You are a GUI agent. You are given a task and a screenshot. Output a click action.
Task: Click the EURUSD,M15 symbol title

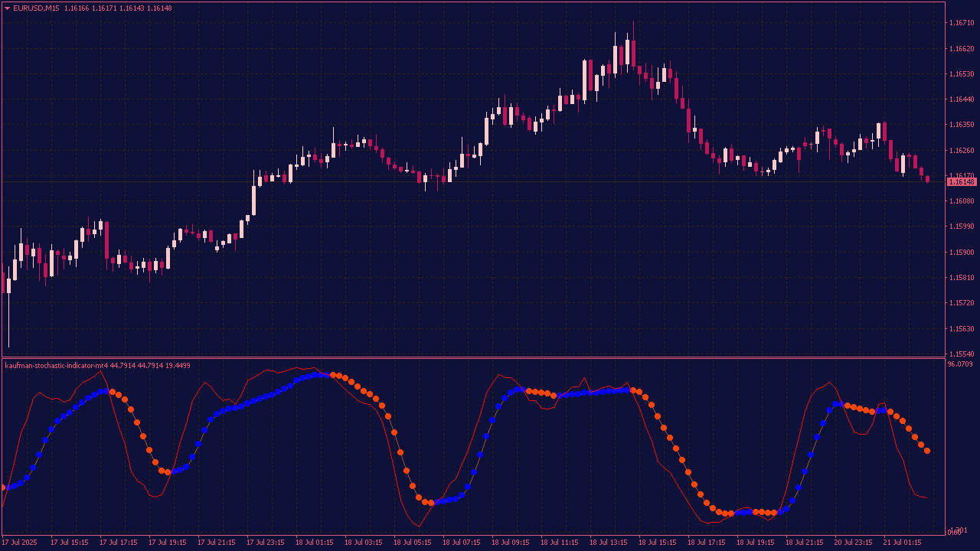click(36, 8)
